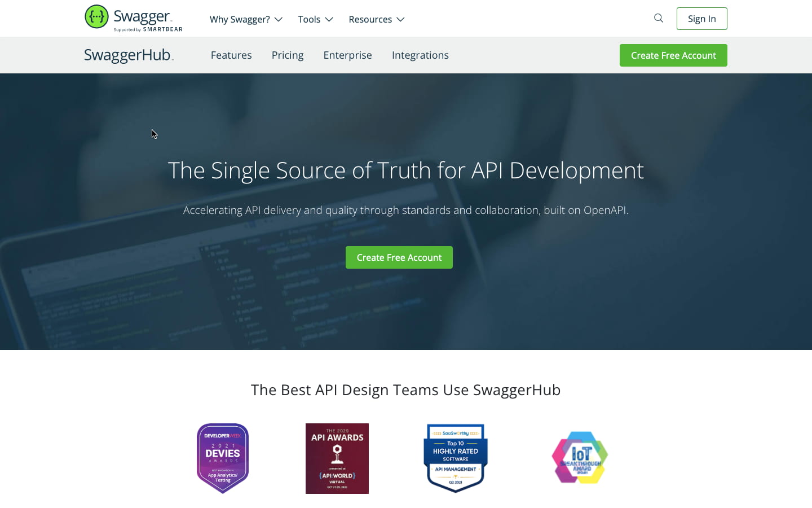Click the hero headline "The Single Source of Truth"
The height and width of the screenshot is (508, 812).
tap(406, 170)
